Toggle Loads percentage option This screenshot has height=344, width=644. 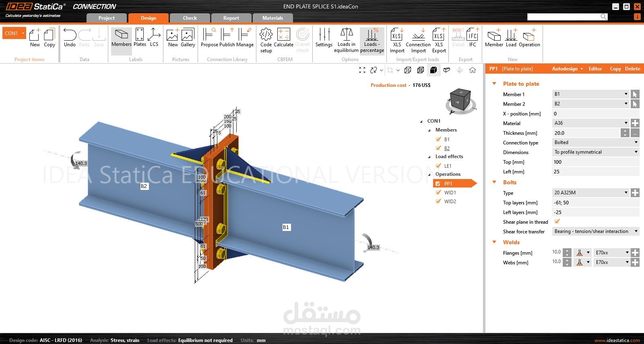tap(372, 40)
